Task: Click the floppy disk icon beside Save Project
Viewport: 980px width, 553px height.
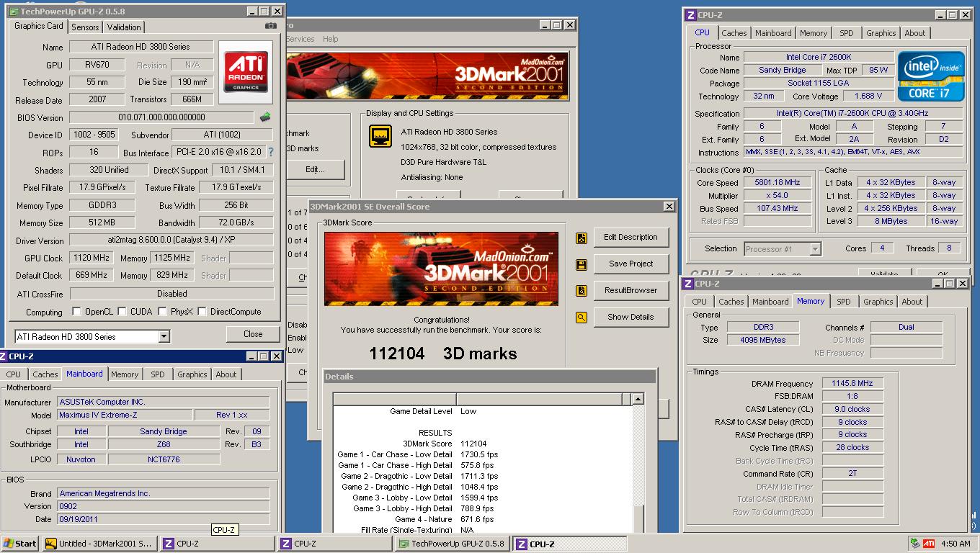Action: (582, 265)
